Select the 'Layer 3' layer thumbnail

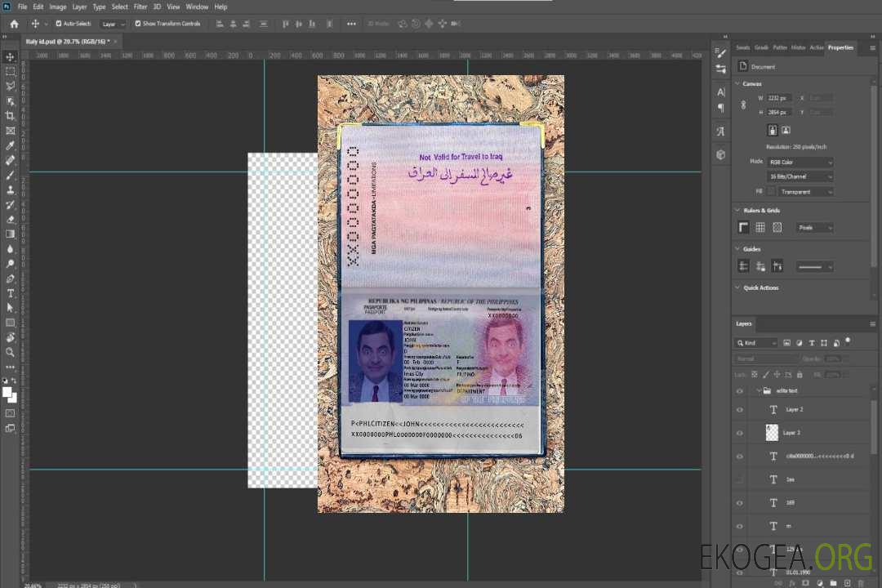tap(772, 433)
